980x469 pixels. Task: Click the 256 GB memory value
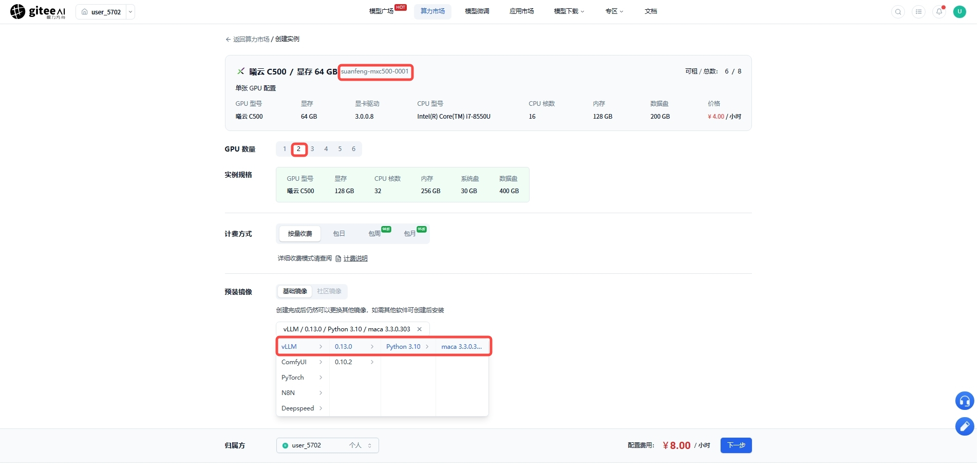point(430,191)
